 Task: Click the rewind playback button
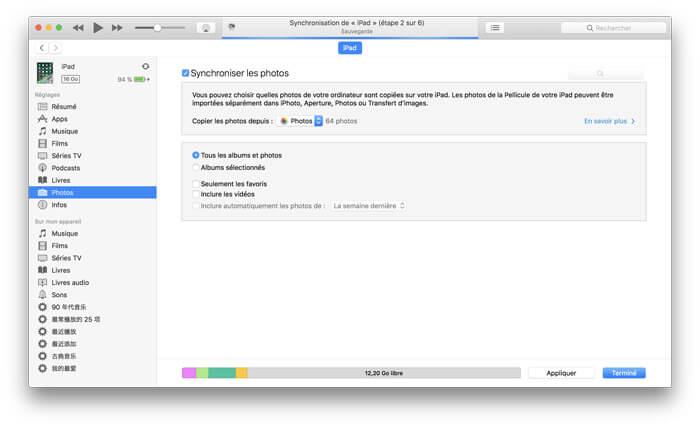click(x=78, y=28)
